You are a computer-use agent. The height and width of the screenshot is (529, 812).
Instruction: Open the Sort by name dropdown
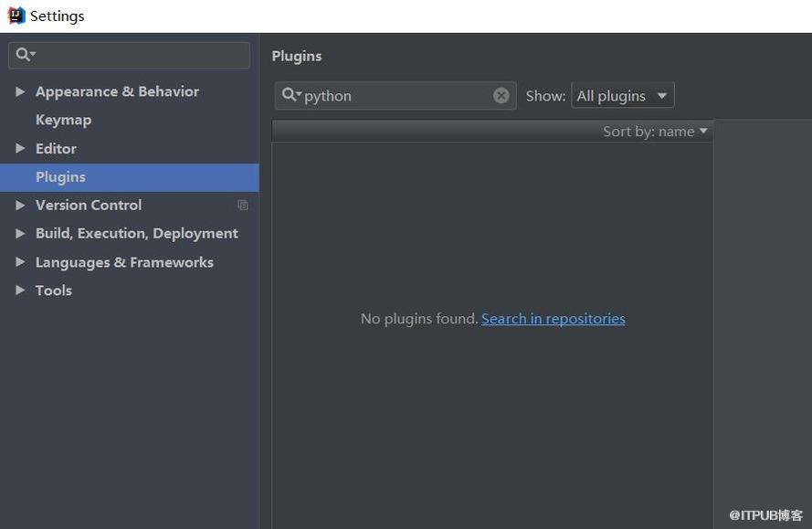655,132
